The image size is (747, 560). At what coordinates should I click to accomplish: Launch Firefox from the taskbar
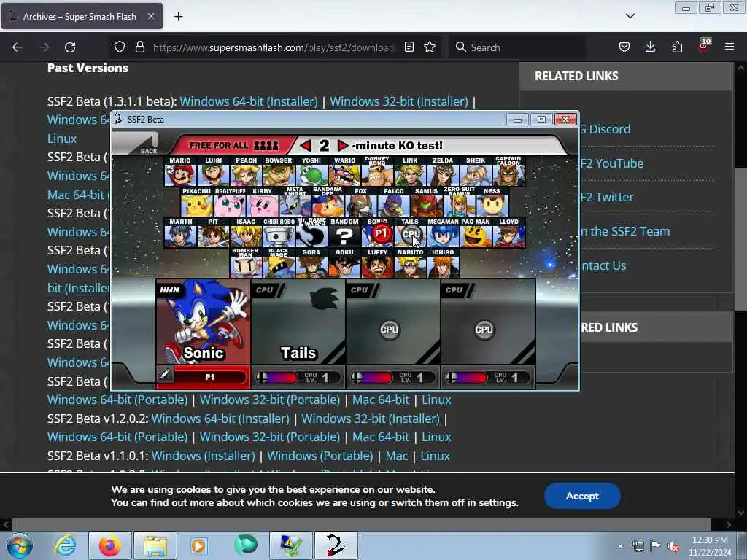110,545
